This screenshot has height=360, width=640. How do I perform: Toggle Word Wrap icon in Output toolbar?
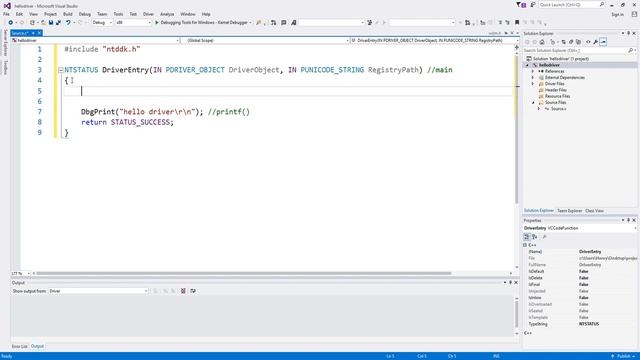[x=193, y=291]
